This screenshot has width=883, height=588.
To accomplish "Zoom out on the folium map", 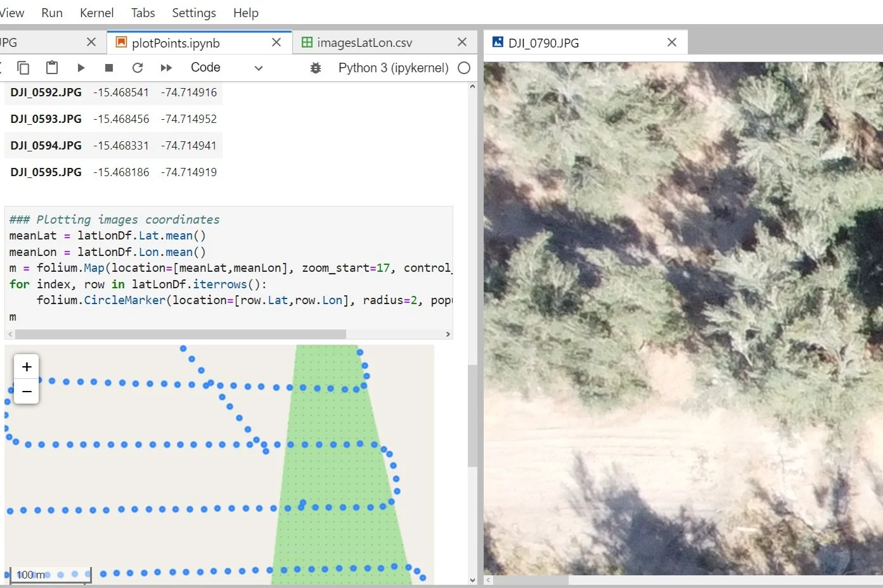I will tap(26, 392).
